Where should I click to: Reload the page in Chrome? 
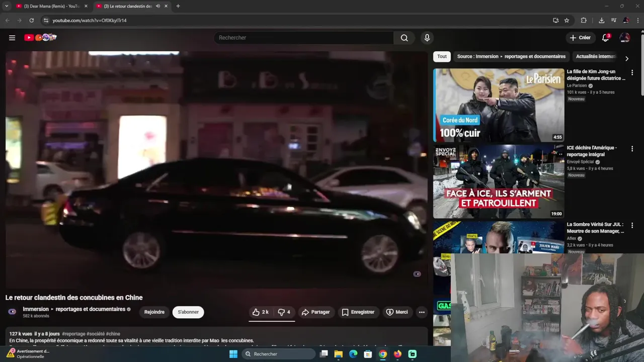31,20
